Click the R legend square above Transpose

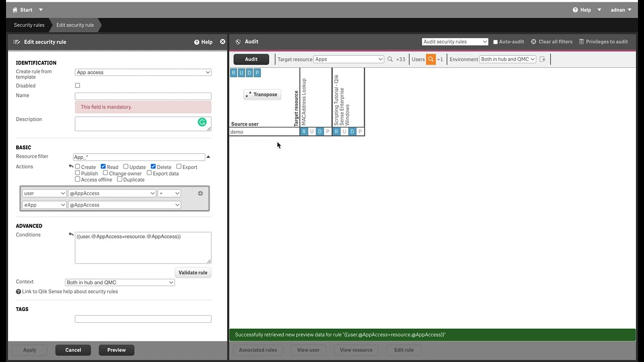233,73
